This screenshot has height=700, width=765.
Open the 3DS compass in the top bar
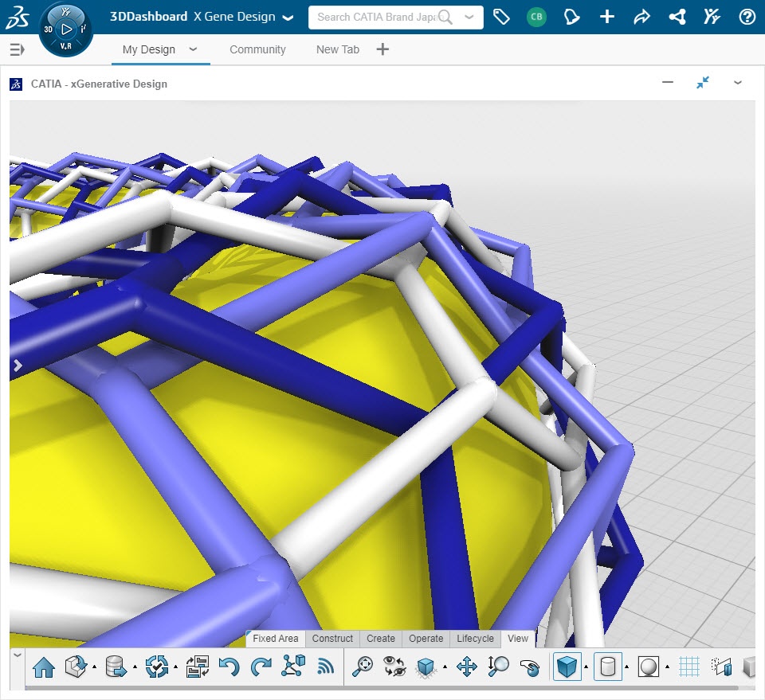[x=65, y=30]
